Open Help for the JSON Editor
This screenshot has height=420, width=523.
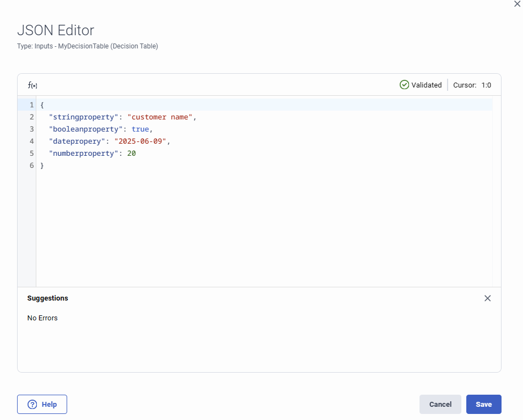(x=42, y=404)
